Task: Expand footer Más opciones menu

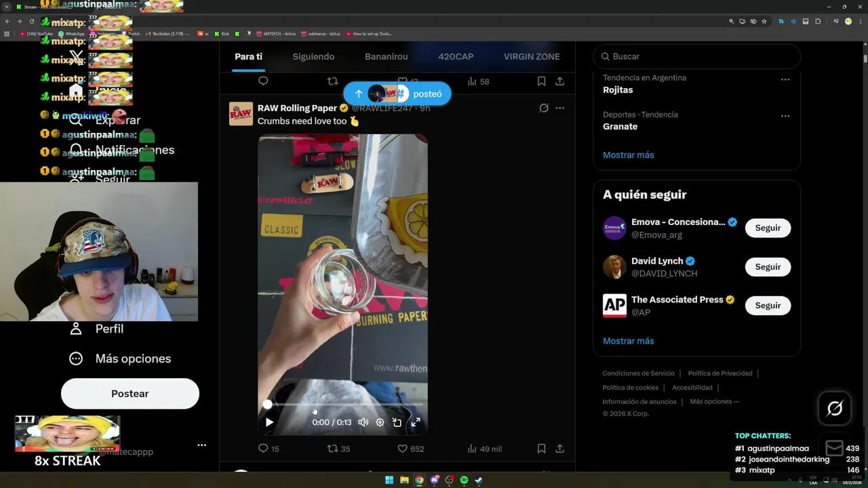Action: coord(714,402)
